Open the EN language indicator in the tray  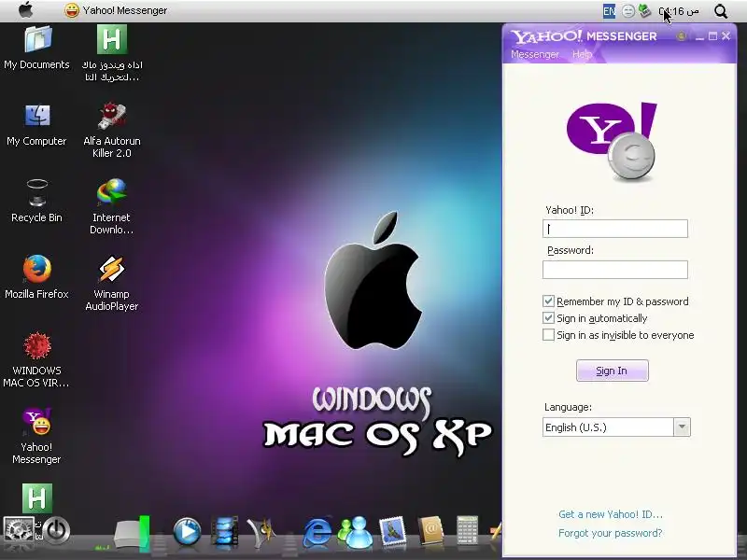(609, 11)
